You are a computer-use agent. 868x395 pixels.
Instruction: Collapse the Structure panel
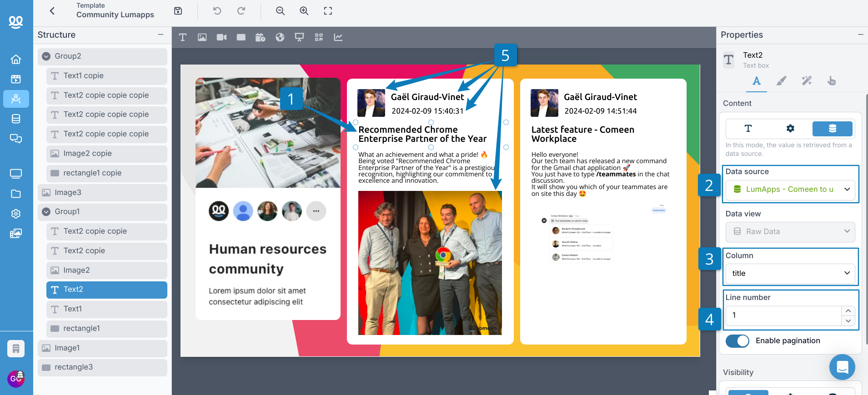[x=161, y=35]
